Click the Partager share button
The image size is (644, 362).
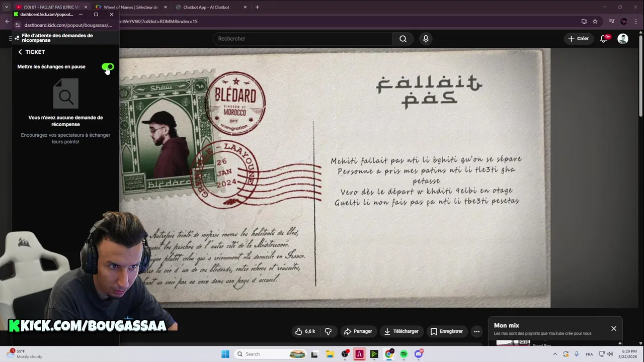pyautogui.click(x=358, y=331)
